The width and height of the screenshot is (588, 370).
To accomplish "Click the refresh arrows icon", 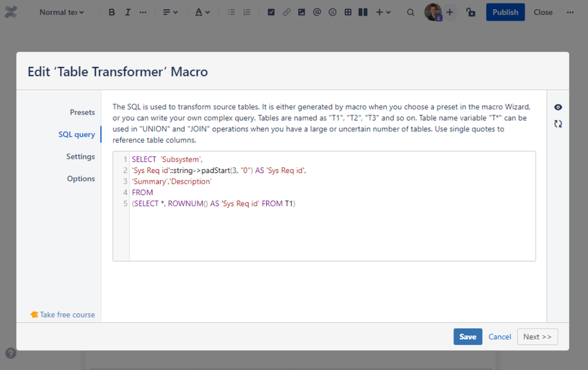I will pyautogui.click(x=558, y=124).
